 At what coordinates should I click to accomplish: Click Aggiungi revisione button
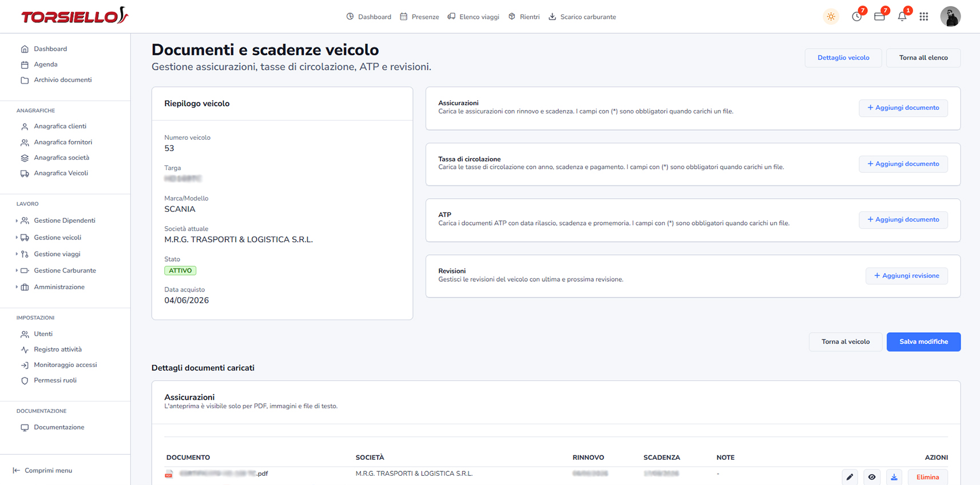(907, 275)
